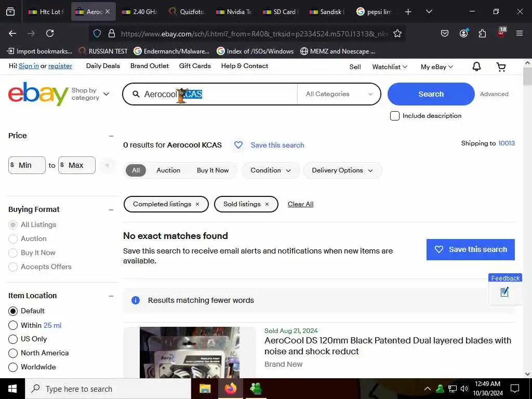Open the Windows notification center
532x399 pixels.
(515, 389)
